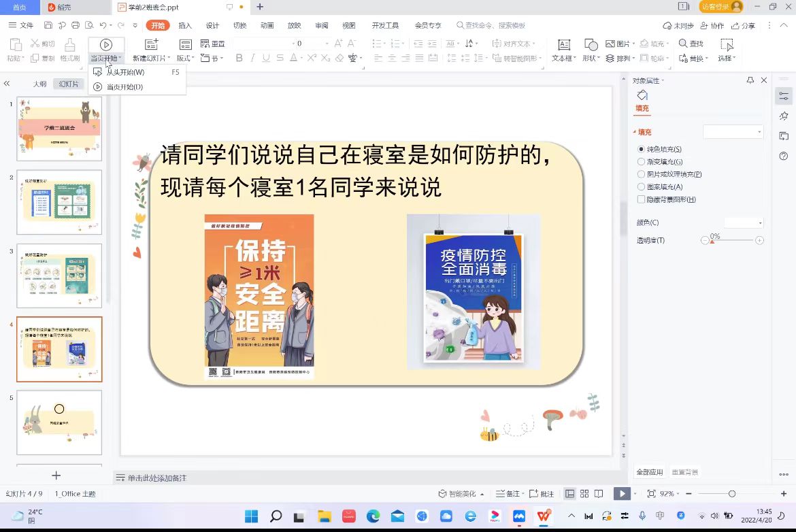This screenshot has width=796, height=532.
Task: Select 渐变填充 gradient fill radio button
Action: click(641, 162)
